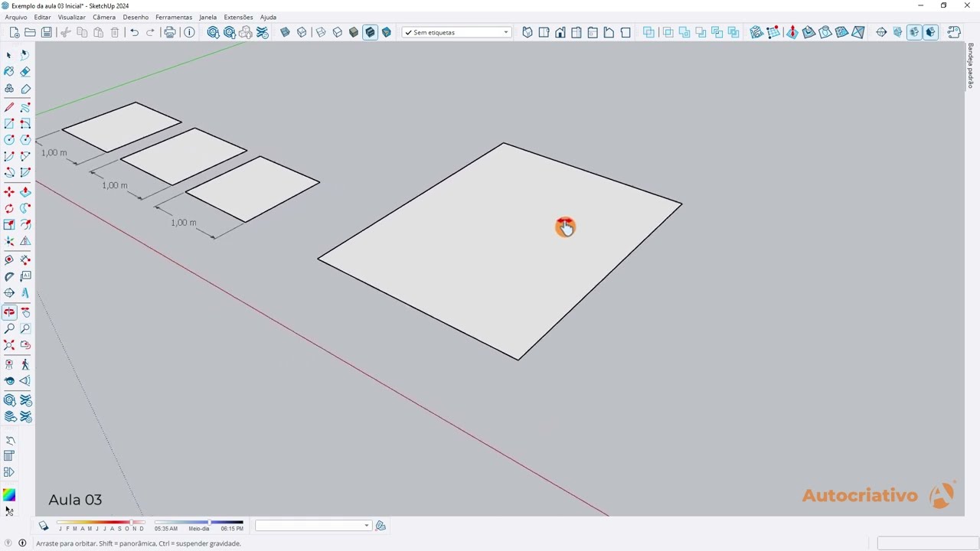Image resolution: width=980 pixels, height=551 pixels.
Task: Click the Print icon
Action: [x=170, y=32]
